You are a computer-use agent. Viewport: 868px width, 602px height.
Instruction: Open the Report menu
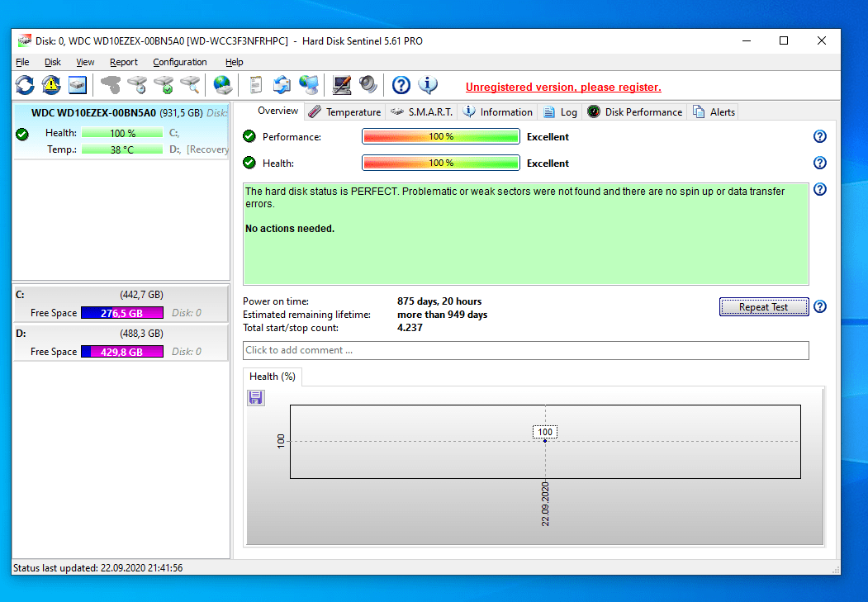123,62
